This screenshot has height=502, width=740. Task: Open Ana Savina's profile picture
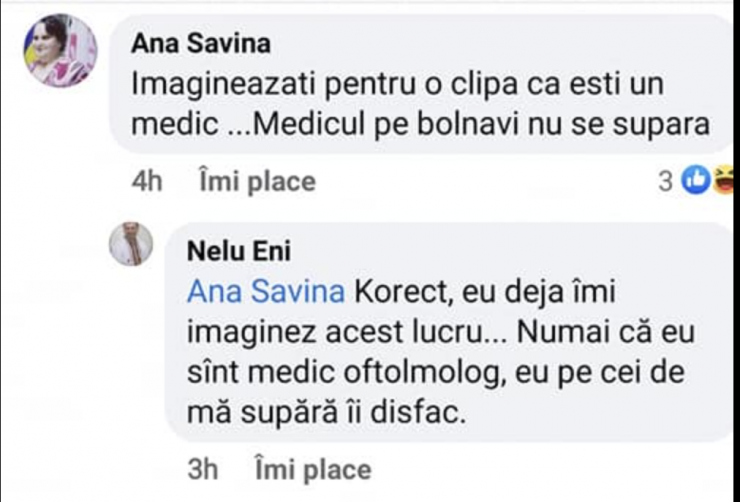60,51
